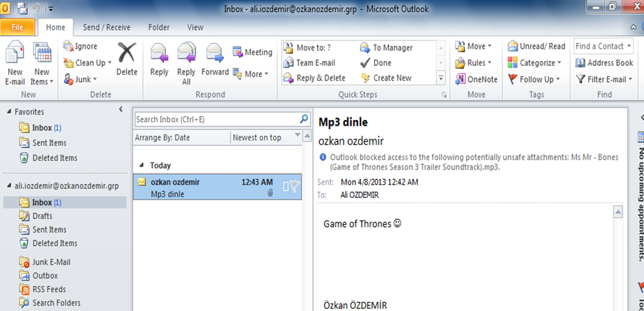Minimize the folder navigation pane
The height and width of the screenshot is (311, 644).
(x=120, y=109)
